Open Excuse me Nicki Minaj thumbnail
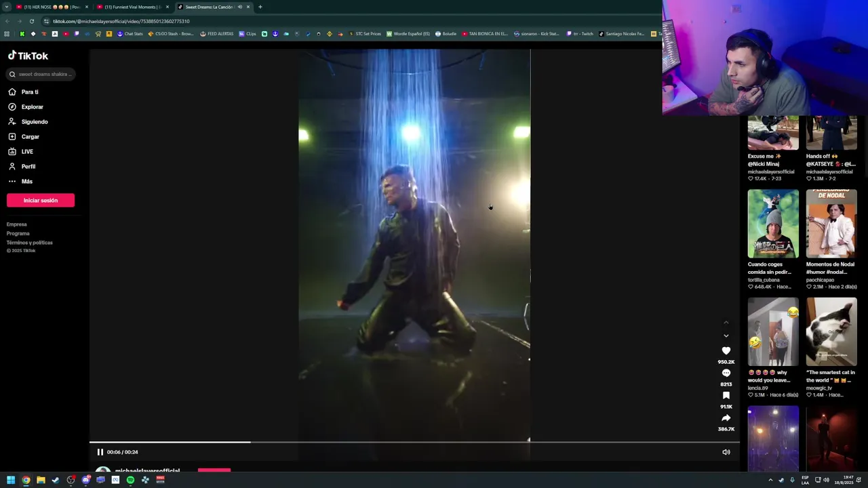 coord(773,133)
